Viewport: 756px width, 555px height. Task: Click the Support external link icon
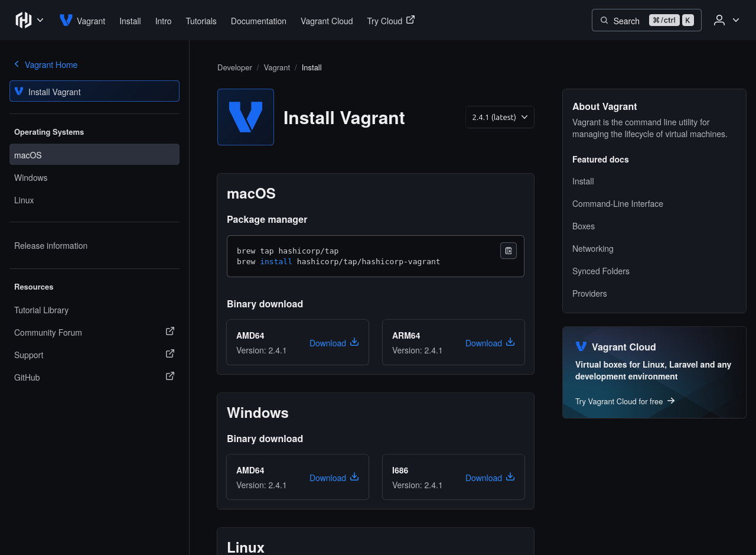tap(170, 354)
